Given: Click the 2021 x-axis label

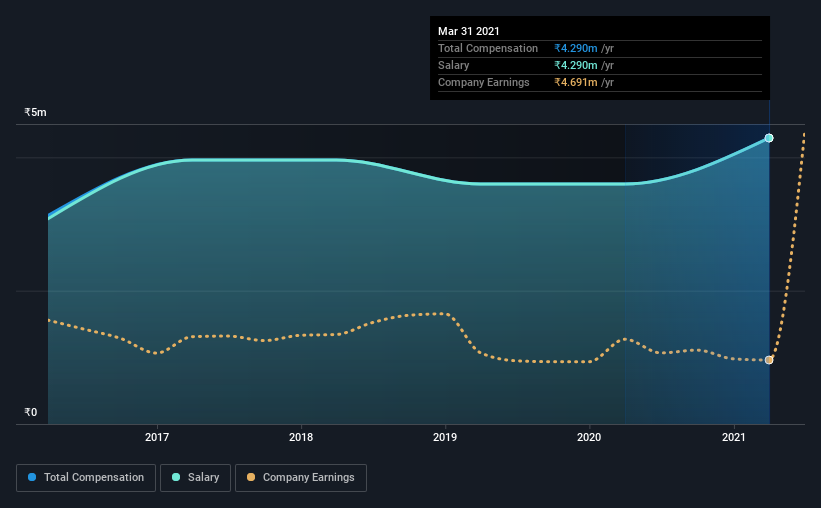Looking at the screenshot, I should point(734,437).
